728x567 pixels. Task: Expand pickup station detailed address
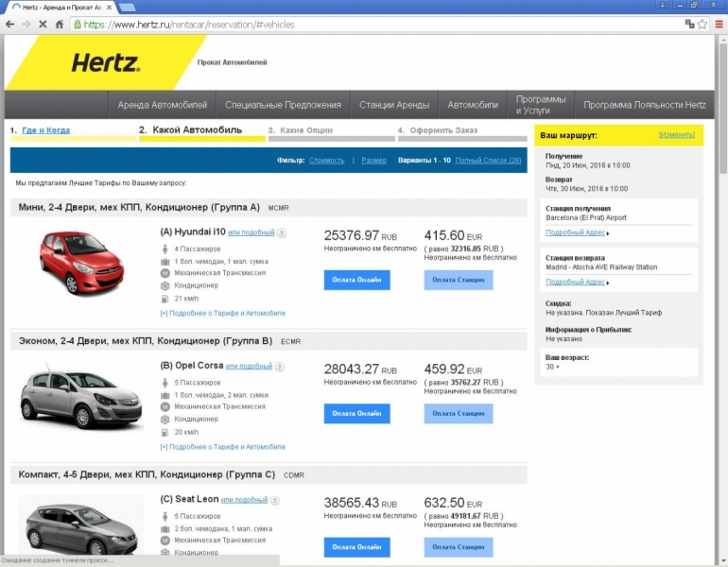575,232
